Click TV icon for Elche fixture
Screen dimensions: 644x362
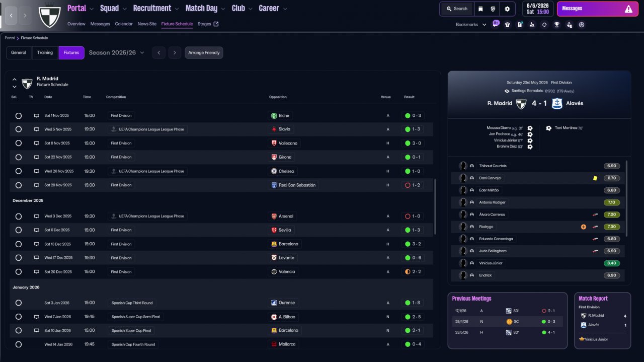pos(36,115)
